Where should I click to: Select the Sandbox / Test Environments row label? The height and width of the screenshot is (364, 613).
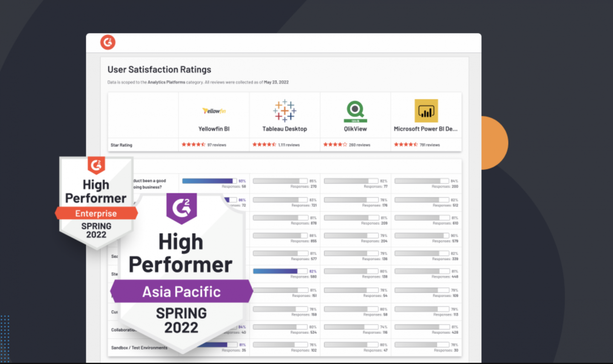pyautogui.click(x=139, y=348)
